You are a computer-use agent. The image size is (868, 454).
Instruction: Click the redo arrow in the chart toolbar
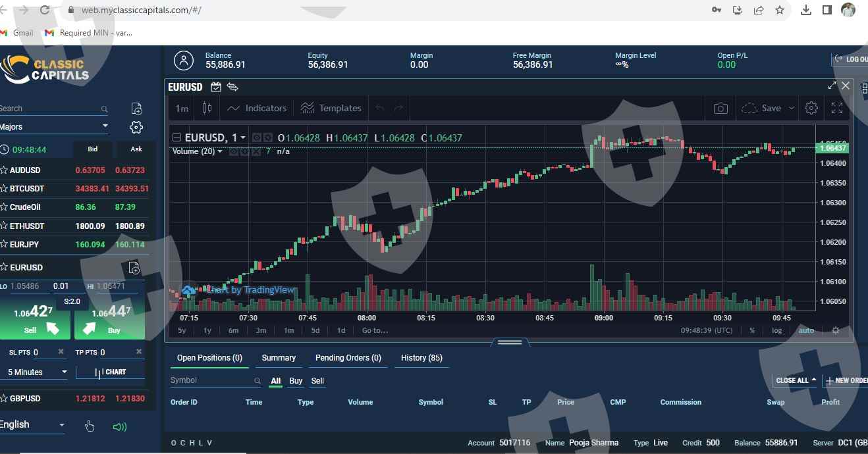pyautogui.click(x=398, y=108)
